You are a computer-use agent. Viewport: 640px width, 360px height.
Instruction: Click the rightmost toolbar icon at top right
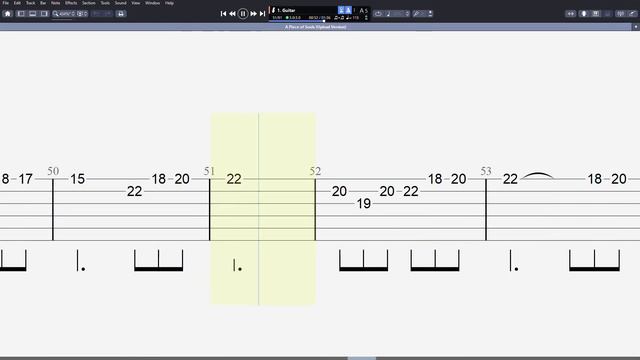pos(632,14)
